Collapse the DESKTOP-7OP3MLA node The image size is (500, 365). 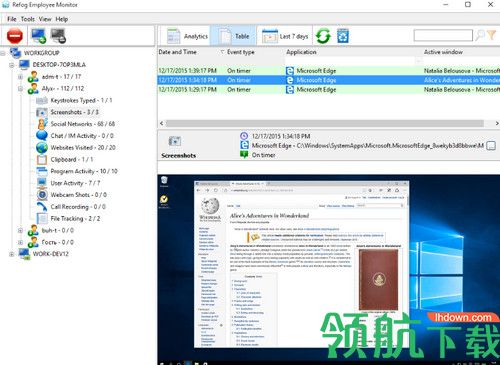pyautogui.click(x=12, y=65)
